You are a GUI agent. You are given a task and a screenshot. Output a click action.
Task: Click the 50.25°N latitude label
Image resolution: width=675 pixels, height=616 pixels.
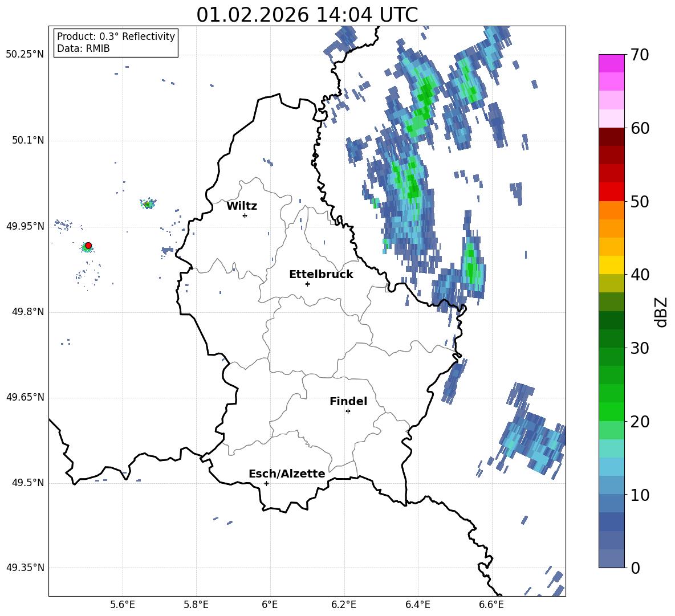[x=25, y=55]
